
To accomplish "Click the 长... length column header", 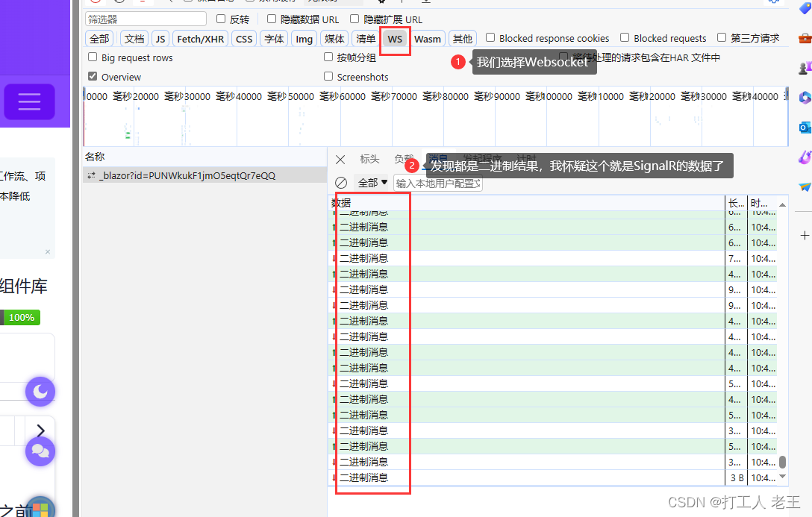I will point(737,203).
